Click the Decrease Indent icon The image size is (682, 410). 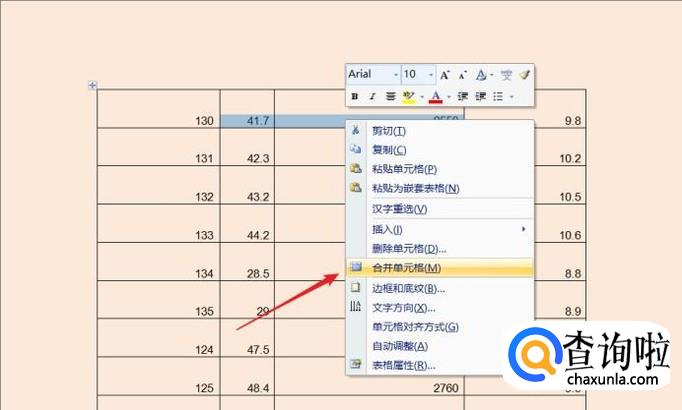point(462,96)
